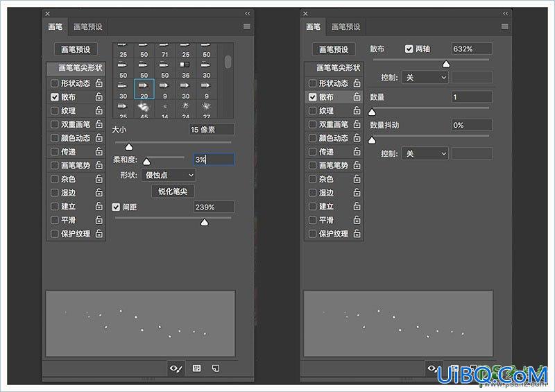The image size is (555, 392).
Task: Click 散布 value field showing 632%
Action: tap(472, 49)
